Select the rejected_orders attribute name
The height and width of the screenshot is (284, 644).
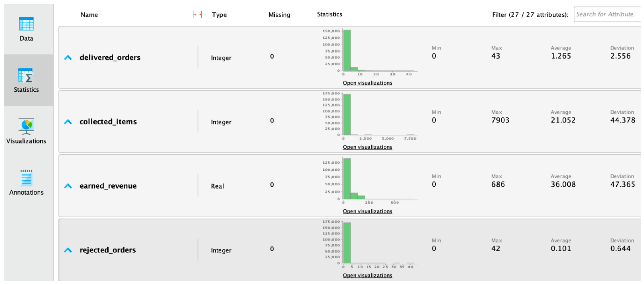click(x=107, y=250)
